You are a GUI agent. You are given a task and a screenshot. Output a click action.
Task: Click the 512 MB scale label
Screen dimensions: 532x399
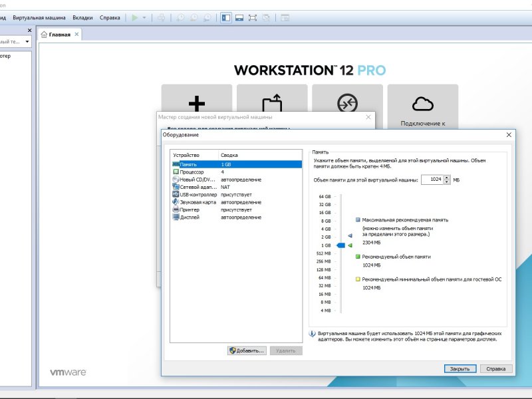[x=323, y=253]
